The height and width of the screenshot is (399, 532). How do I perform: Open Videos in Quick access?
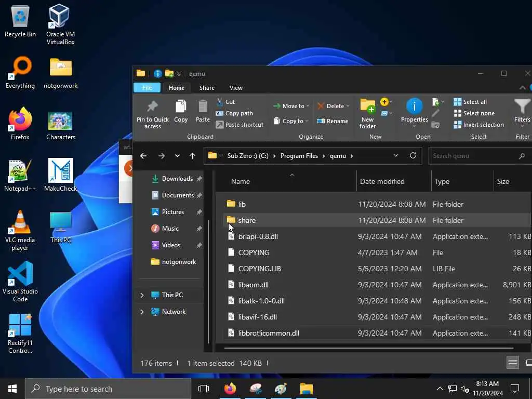coord(177,245)
